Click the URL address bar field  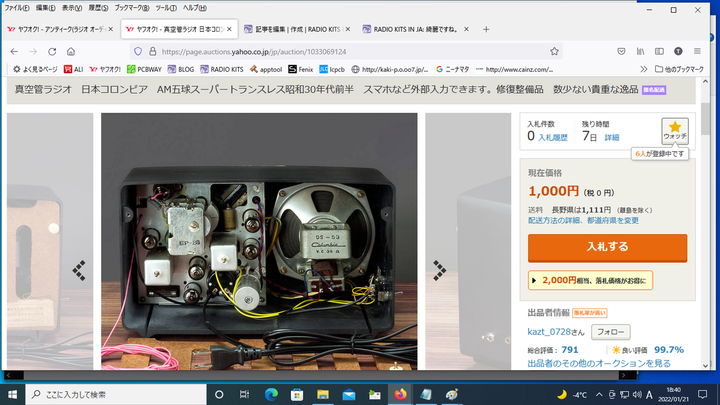coord(340,51)
